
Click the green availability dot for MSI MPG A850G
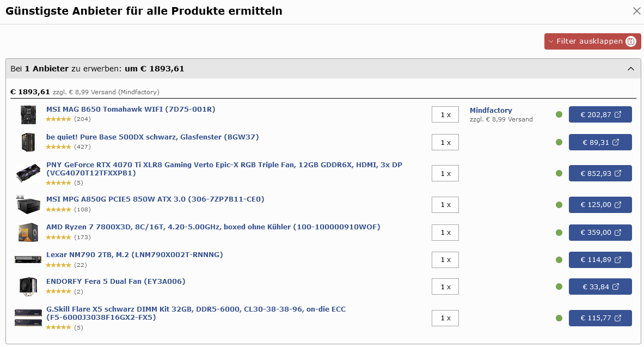coord(559,205)
